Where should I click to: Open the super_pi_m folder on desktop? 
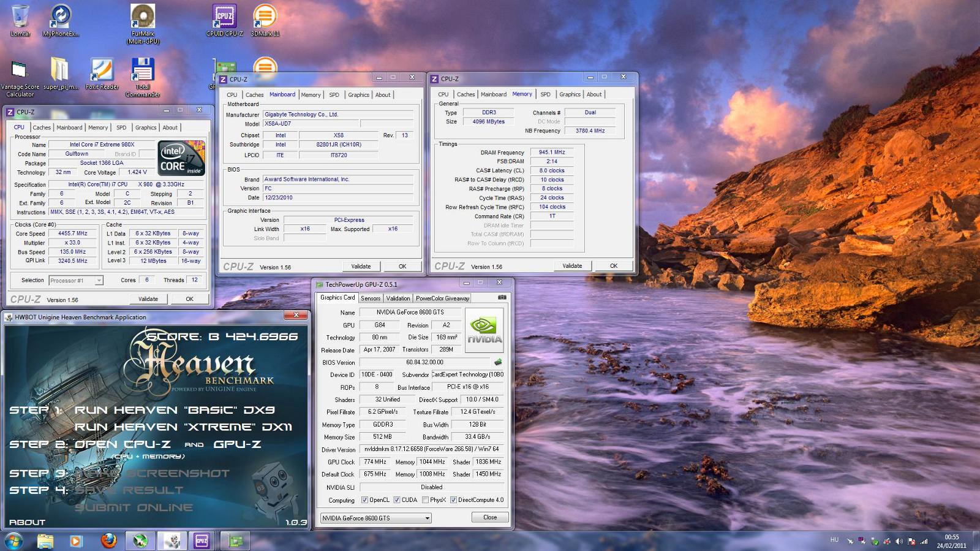click(61, 74)
